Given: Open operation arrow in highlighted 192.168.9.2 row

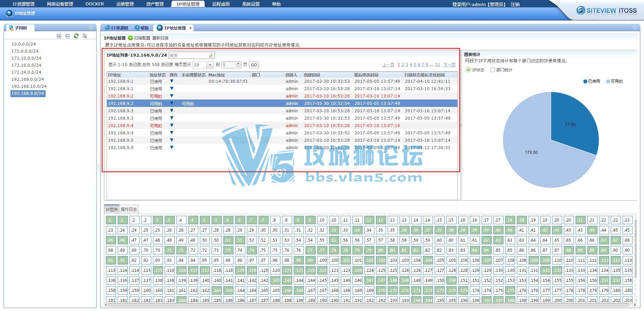Looking at the screenshot, I should click(x=172, y=103).
